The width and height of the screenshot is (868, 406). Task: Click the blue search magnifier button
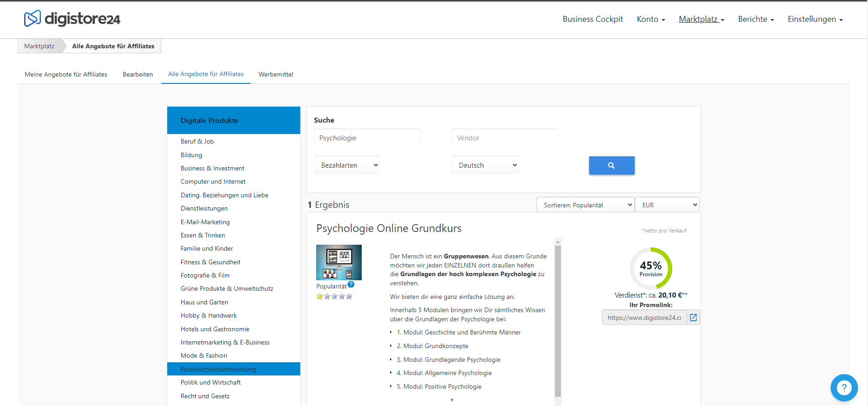click(x=611, y=165)
